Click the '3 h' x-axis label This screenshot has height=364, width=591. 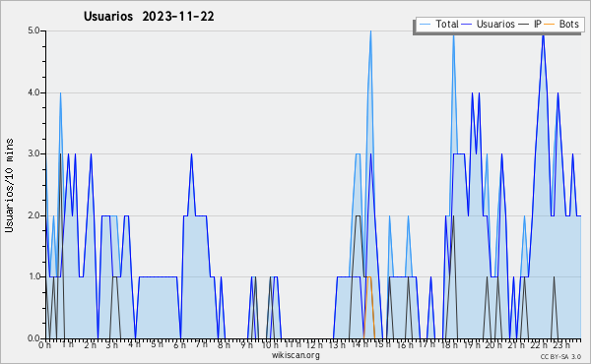(x=111, y=345)
